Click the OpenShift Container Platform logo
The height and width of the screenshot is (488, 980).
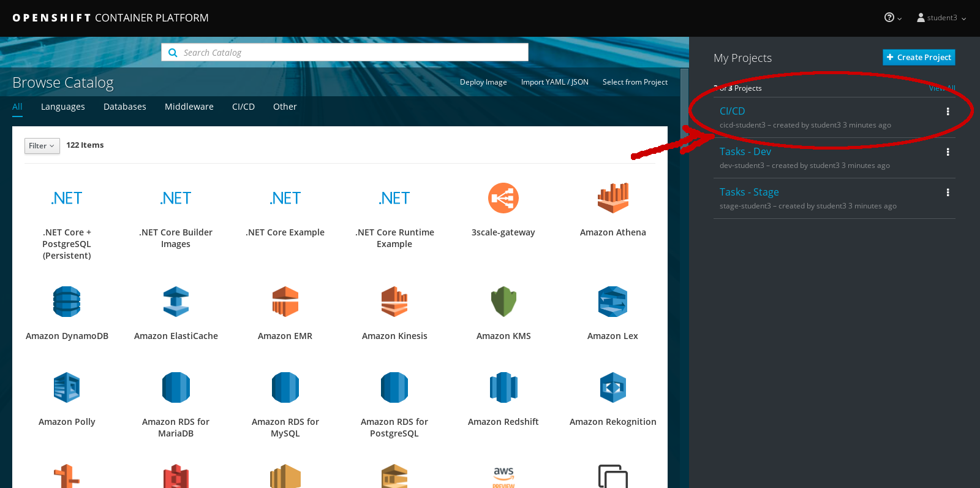110,18
